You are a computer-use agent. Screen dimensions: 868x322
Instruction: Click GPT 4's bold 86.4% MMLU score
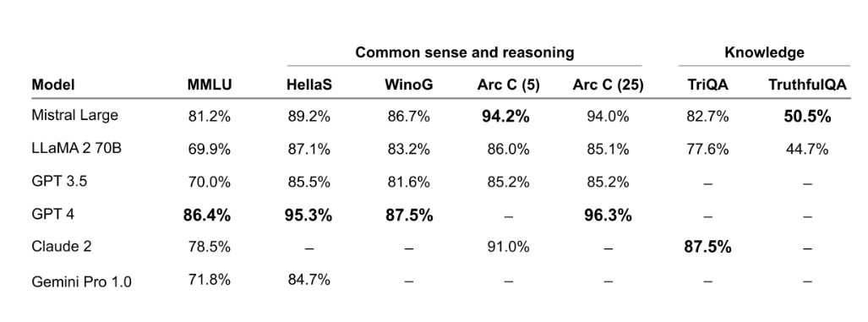(x=207, y=216)
